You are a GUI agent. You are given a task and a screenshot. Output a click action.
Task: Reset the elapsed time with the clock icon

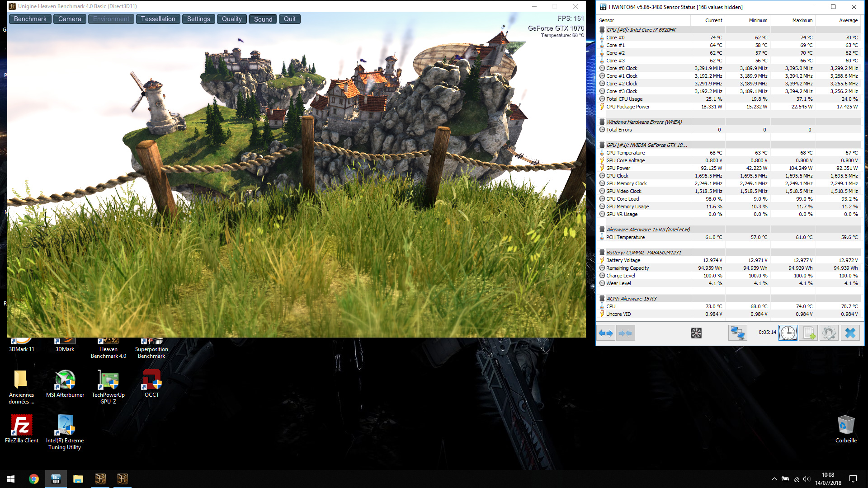coord(788,333)
